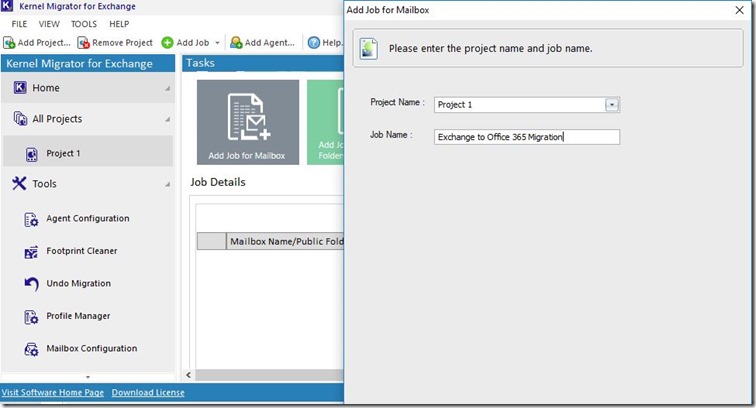Click the Undo Migration label
Screen dimensions: 756x408
(x=79, y=283)
